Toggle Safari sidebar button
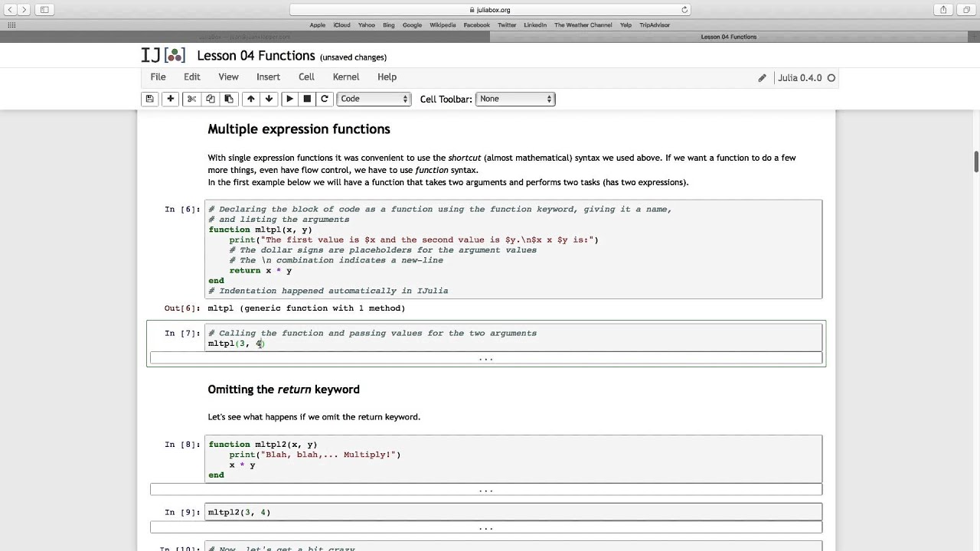The image size is (980, 551). (x=44, y=9)
